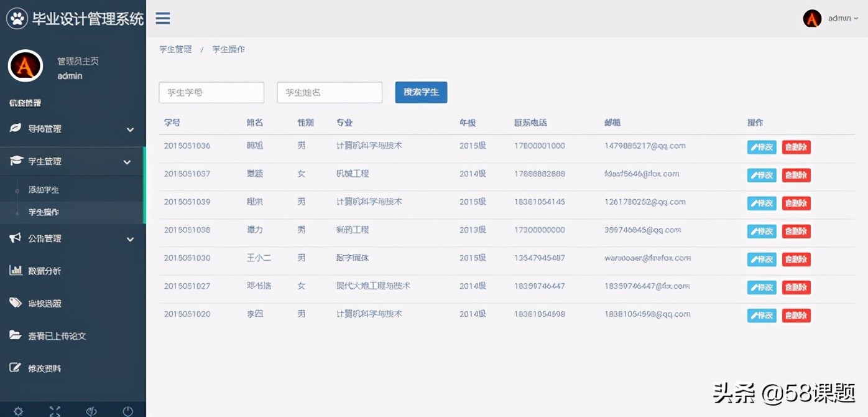
Task: Open the 学生管理 breadcrumb link
Action: tap(175, 49)
